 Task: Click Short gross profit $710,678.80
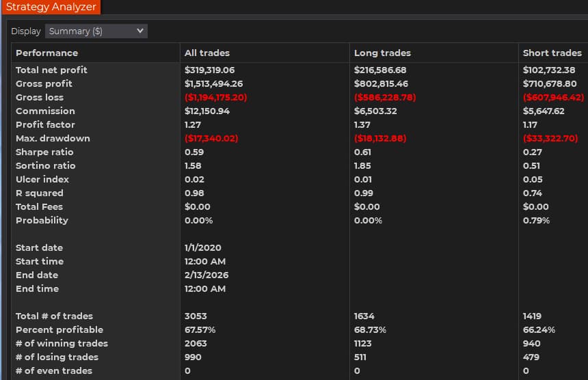pos(550,83)
